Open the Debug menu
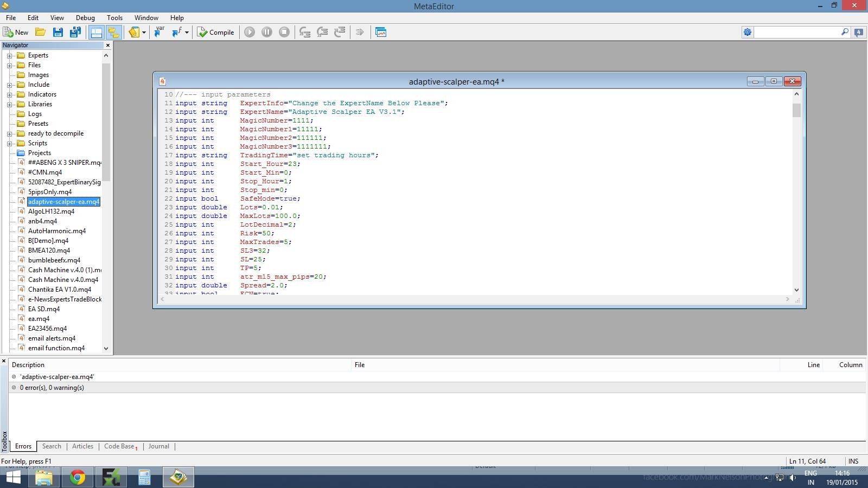Screen dimensions: 868x488 [85, 18]
